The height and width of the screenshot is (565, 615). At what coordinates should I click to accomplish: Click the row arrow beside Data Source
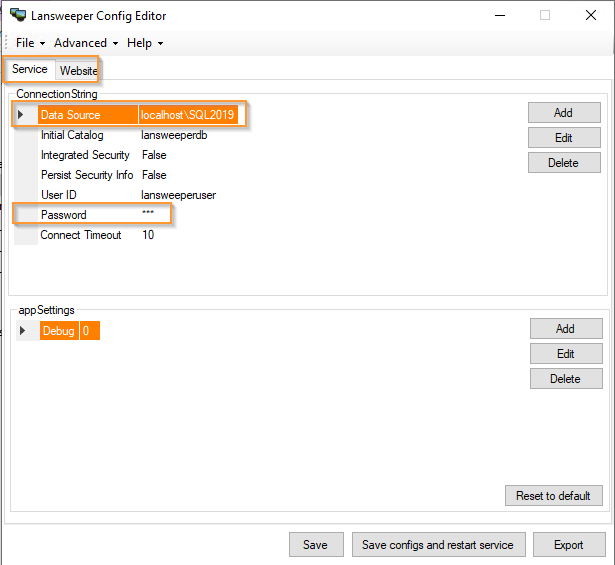[x=21, y=115]
